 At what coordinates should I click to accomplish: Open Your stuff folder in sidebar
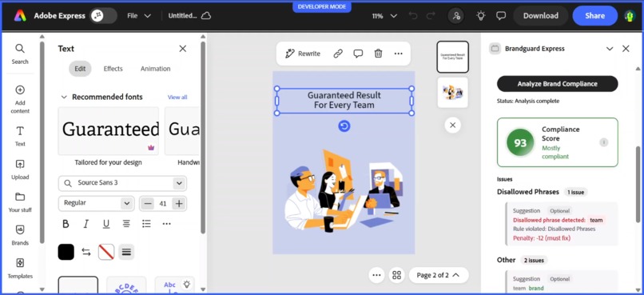tap(20, 202)
